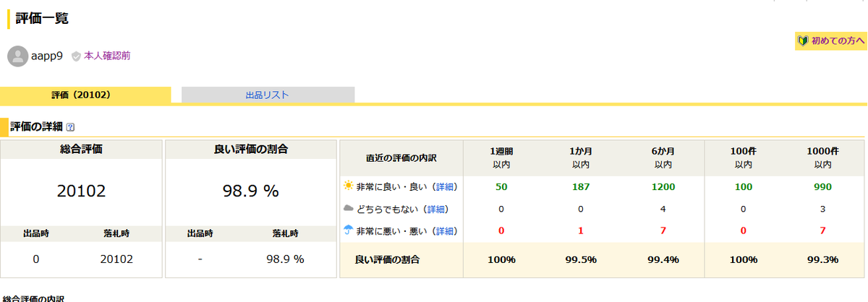Open 詳細 link for 非常に良い・良い ratings

pyautogui.click(x=445, y=187)
